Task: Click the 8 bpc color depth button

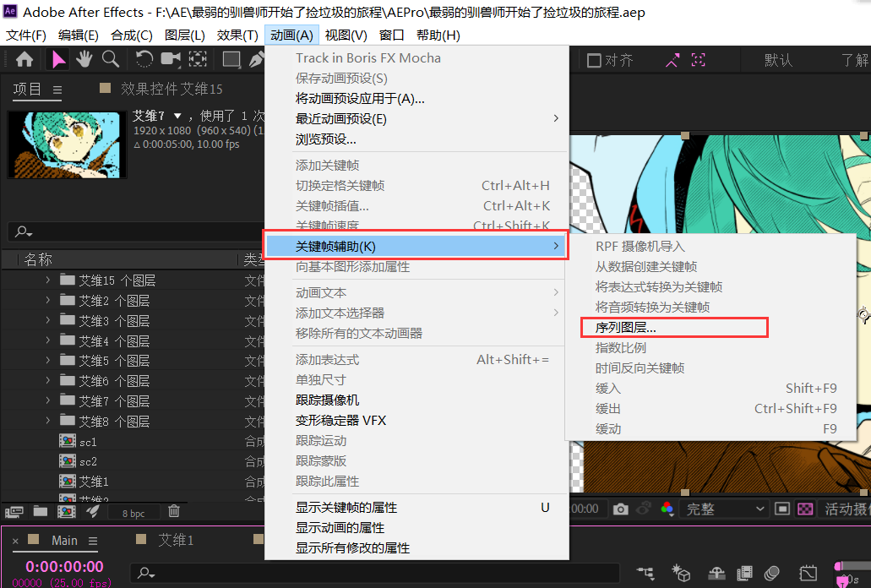Action: 133,513
